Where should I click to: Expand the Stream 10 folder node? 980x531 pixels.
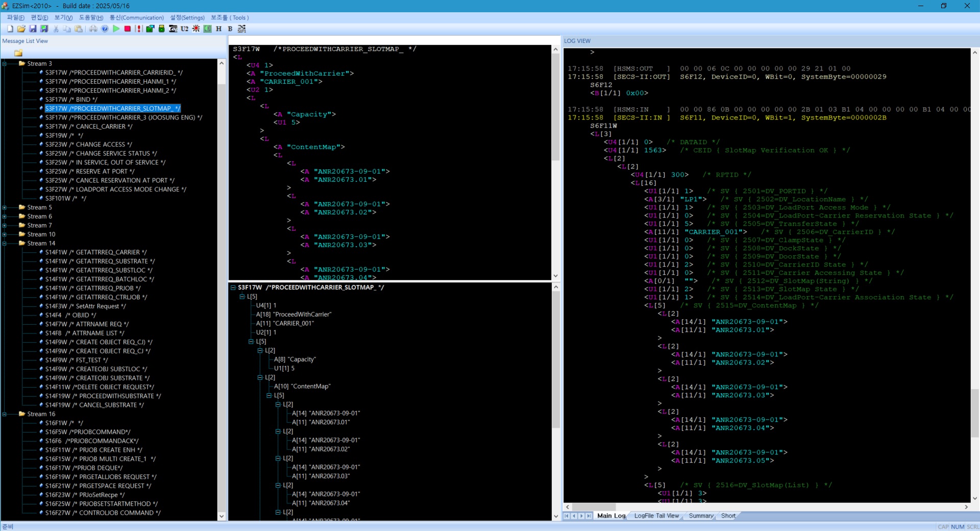pos(5,234)
